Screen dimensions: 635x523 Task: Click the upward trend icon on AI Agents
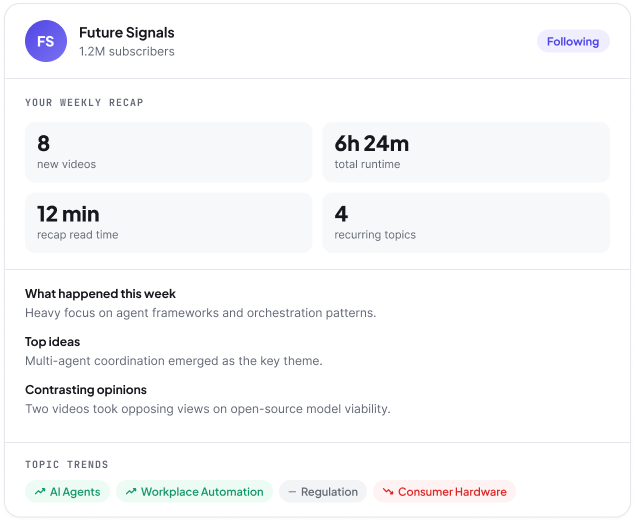point(40,491)
